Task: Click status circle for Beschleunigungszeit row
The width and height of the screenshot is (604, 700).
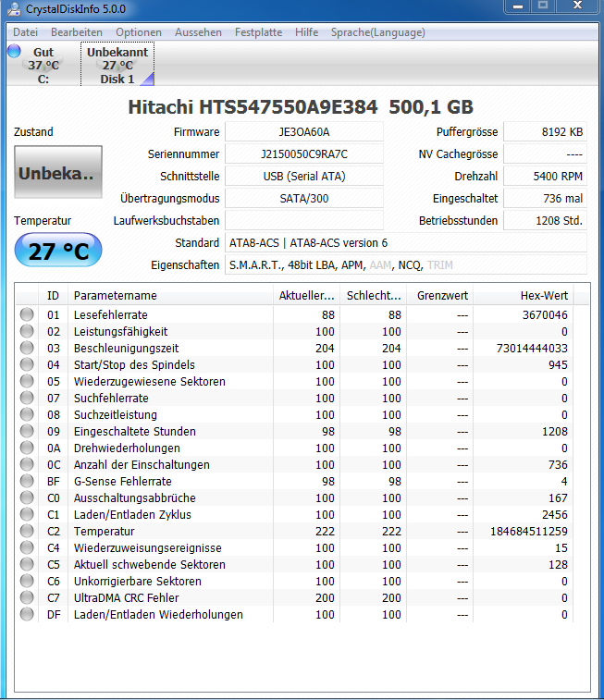Action: pos(27,348)
